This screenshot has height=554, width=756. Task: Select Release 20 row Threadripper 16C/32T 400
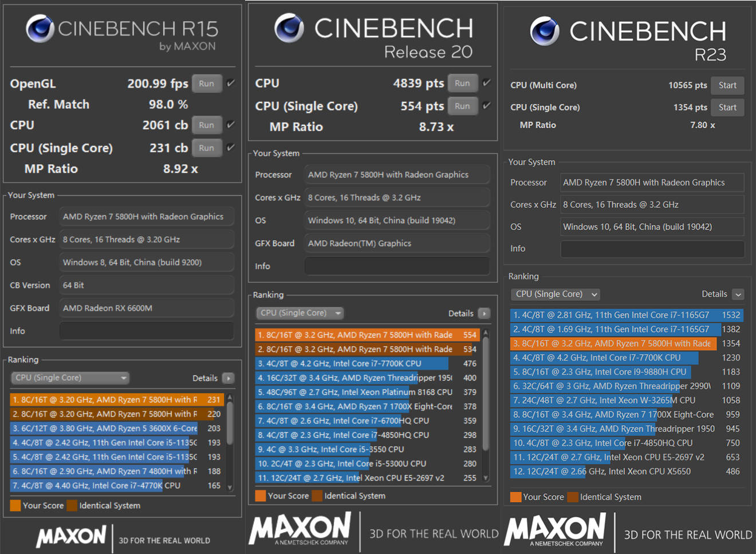[368, 378]
